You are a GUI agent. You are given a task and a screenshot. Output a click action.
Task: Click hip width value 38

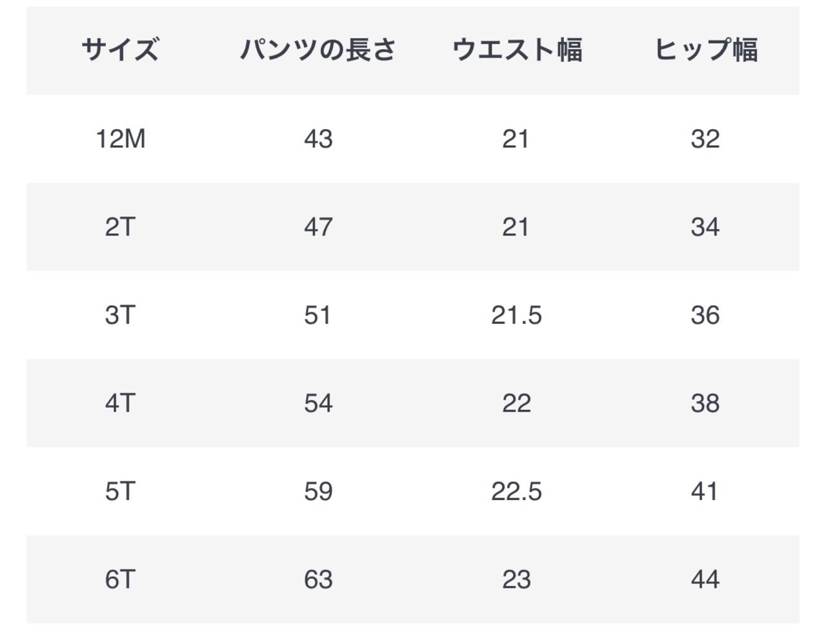tap(705, 403)
